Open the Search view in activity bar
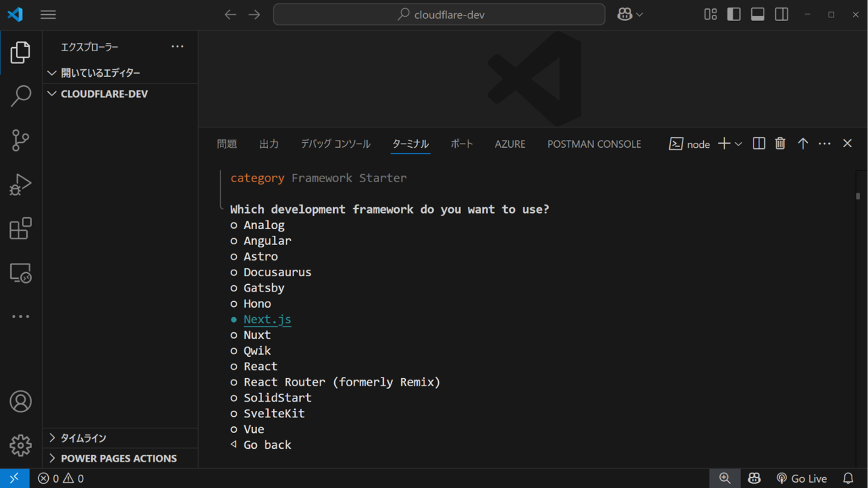Image resolution: width=868 pixels, height=488 pixels. coord(21,96)
